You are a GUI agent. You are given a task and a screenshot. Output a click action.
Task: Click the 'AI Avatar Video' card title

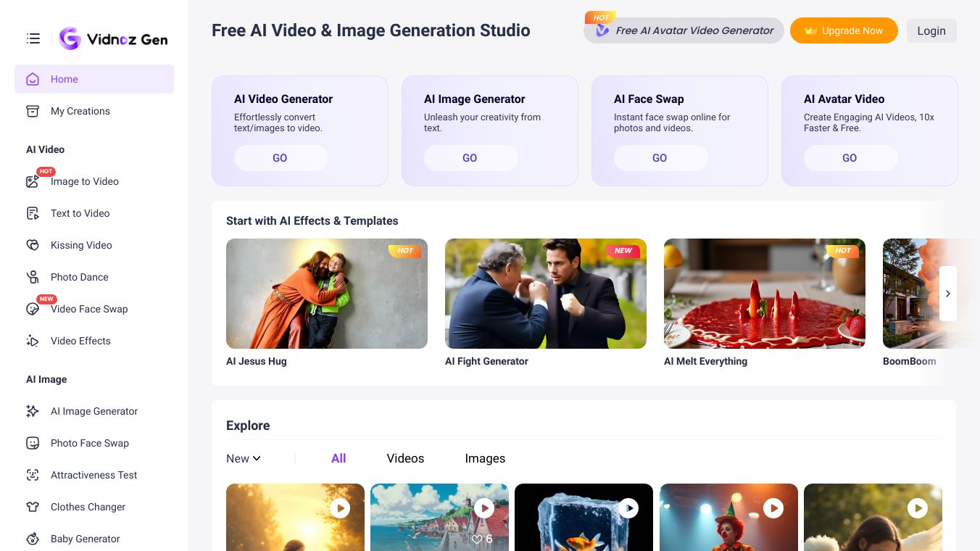click(x=844, y=99)
